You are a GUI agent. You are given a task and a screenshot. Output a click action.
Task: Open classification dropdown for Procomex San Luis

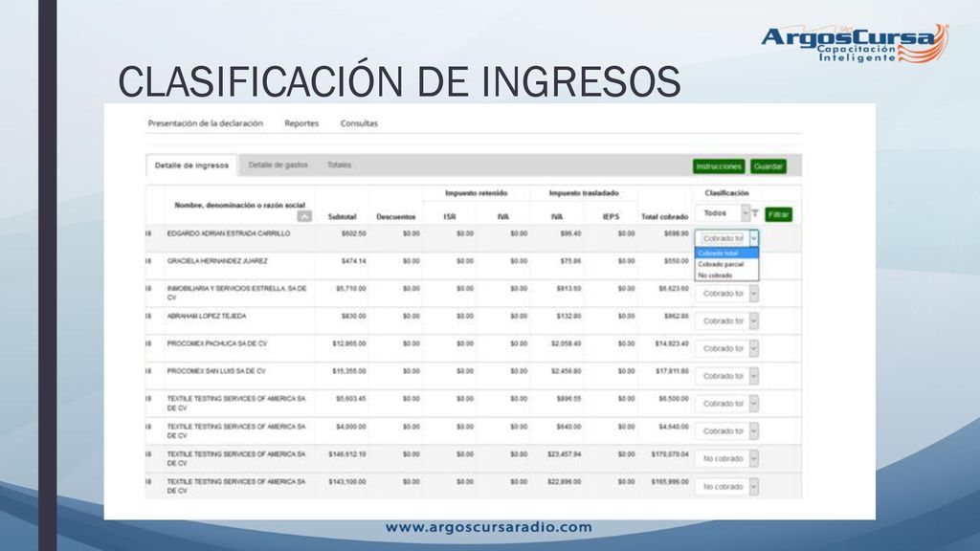pyautogui.click(x=727, y=375)
